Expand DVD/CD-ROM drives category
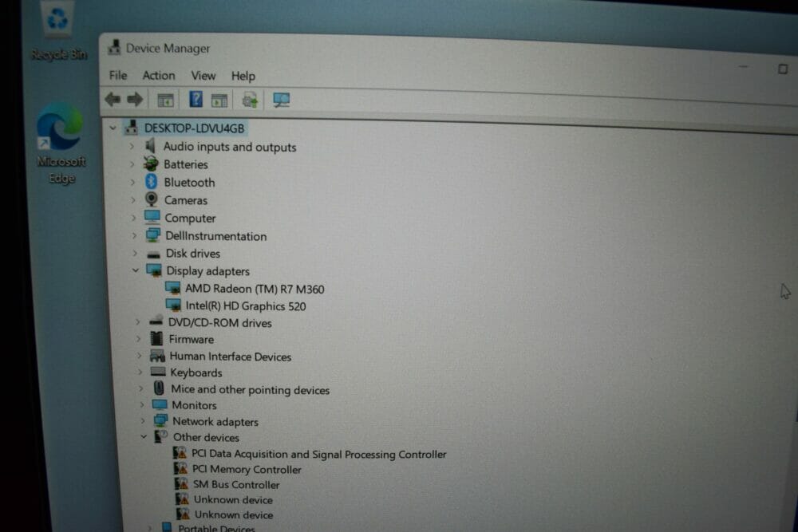798x532 pixels. click(137, 322)
